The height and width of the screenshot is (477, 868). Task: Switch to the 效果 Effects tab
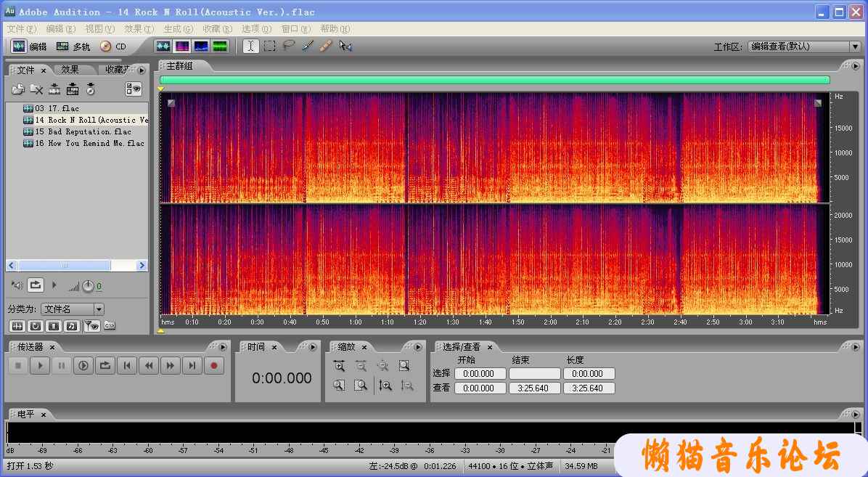[70, 70]
